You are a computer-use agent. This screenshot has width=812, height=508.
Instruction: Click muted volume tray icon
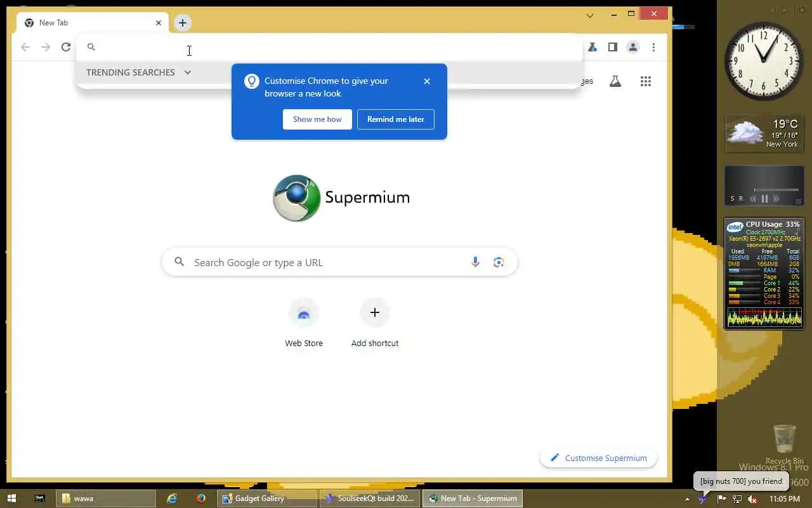753,499
